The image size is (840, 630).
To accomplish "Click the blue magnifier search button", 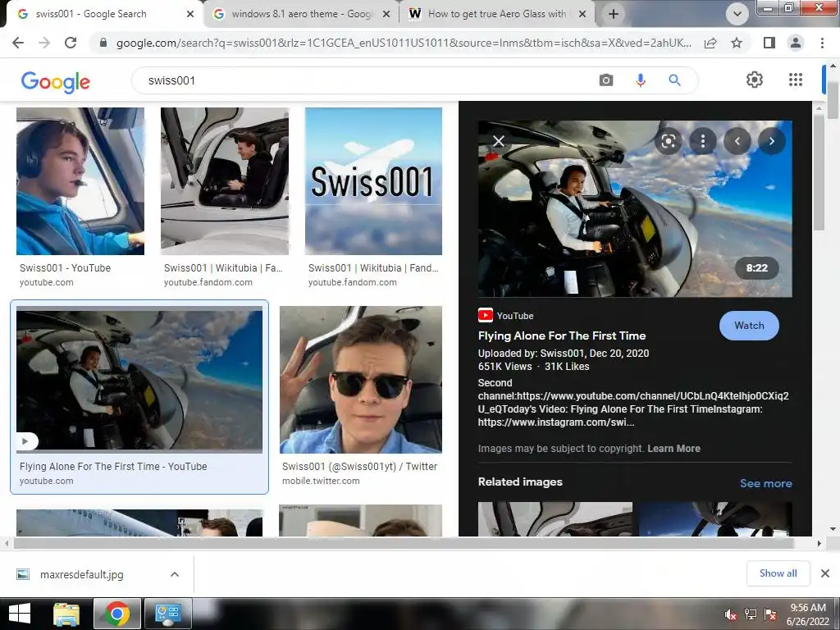I will (x=674, y=80).
